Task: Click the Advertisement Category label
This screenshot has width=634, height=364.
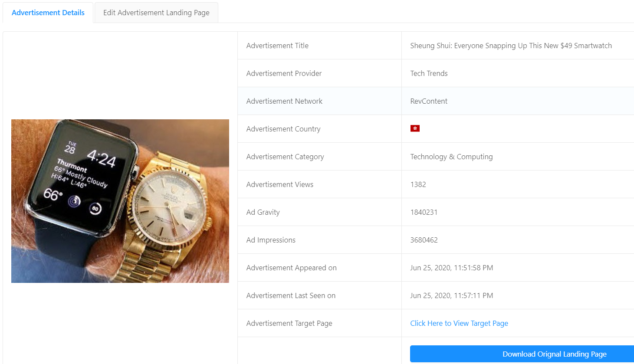Action: pyautogui.click(x=285, y=157)
